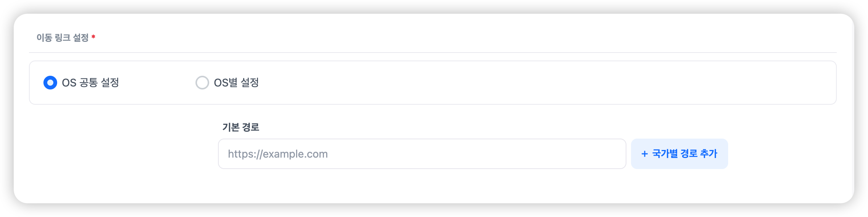Click the 국가별 경로 추가 button

pos(679,154)
